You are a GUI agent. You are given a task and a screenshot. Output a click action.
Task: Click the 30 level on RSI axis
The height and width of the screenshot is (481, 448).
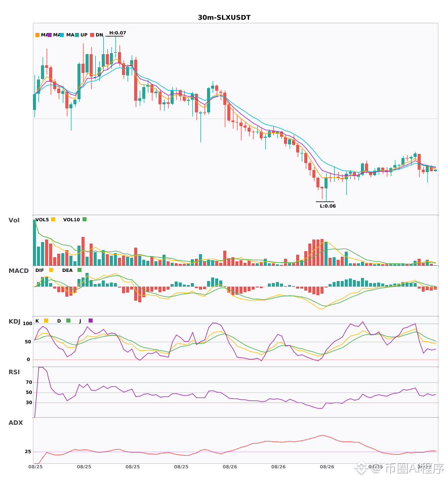(29, 403)
